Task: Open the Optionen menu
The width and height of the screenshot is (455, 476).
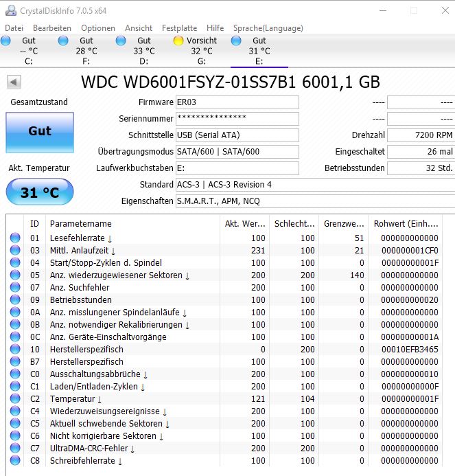Action: [x=98, y=28]
